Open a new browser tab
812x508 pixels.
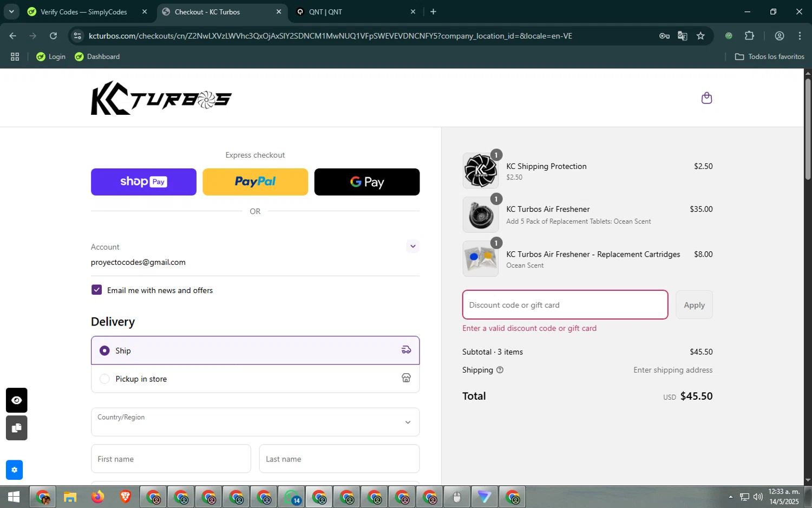coord(433,11)
